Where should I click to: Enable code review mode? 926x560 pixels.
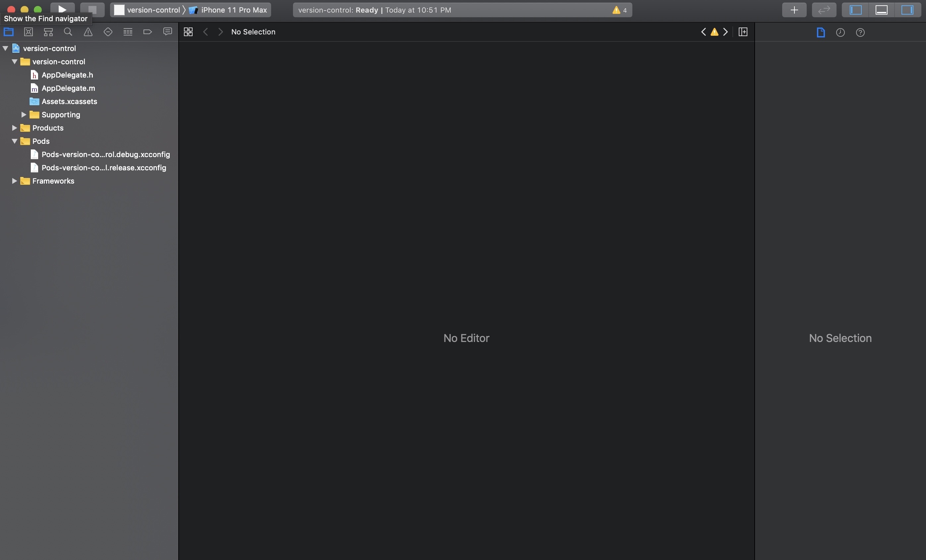point(824,10)
